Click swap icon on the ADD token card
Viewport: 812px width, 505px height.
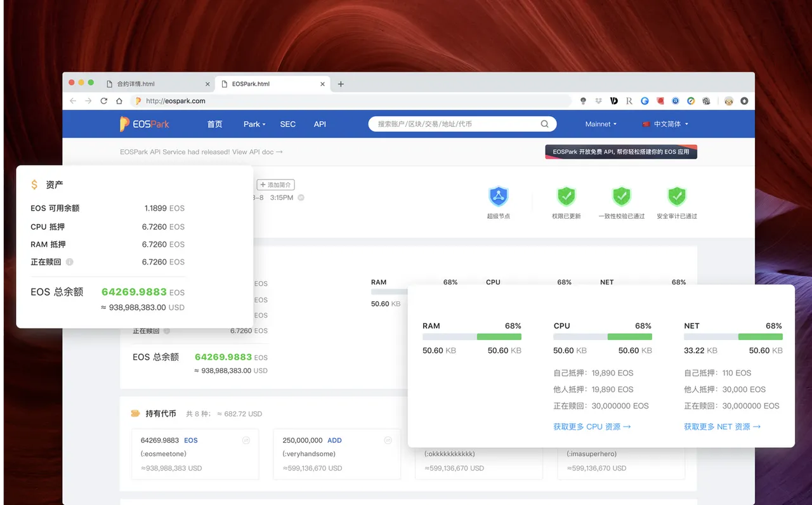click(x=388, y=440)
